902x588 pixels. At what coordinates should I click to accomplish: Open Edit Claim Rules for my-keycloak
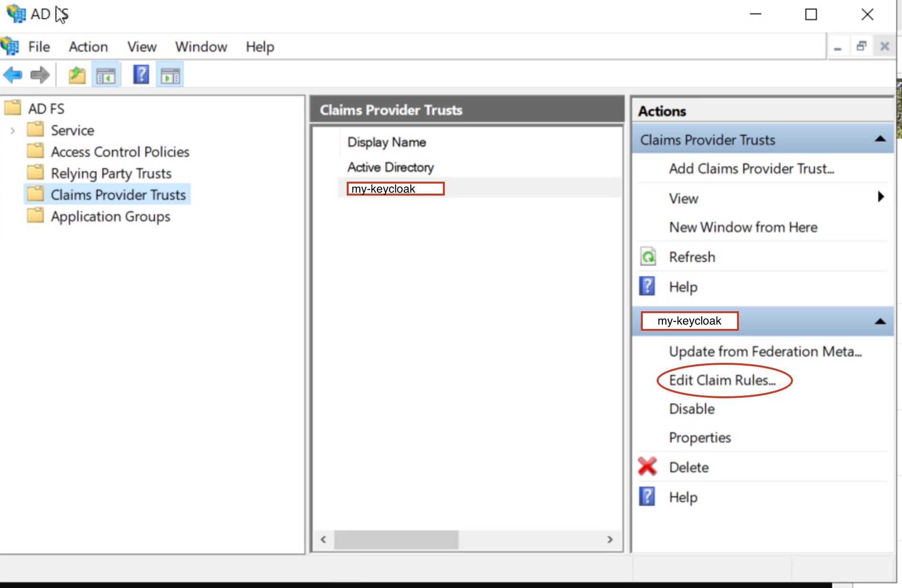tap(722, 380)
